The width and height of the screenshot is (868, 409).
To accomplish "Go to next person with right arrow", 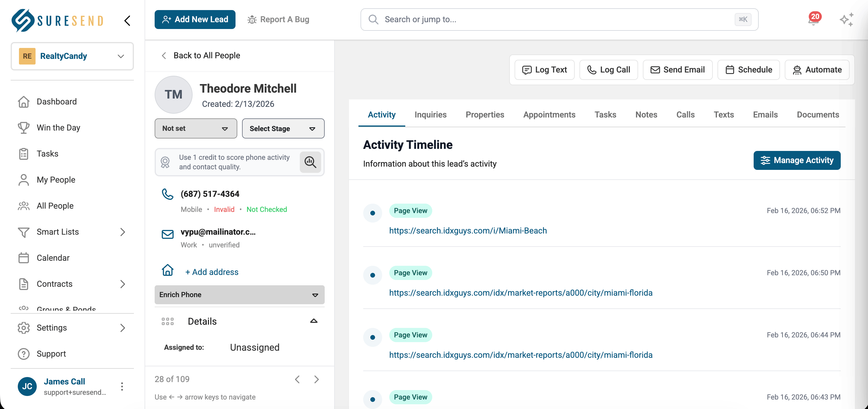I will pyautogui.click(x=316, y=379).
